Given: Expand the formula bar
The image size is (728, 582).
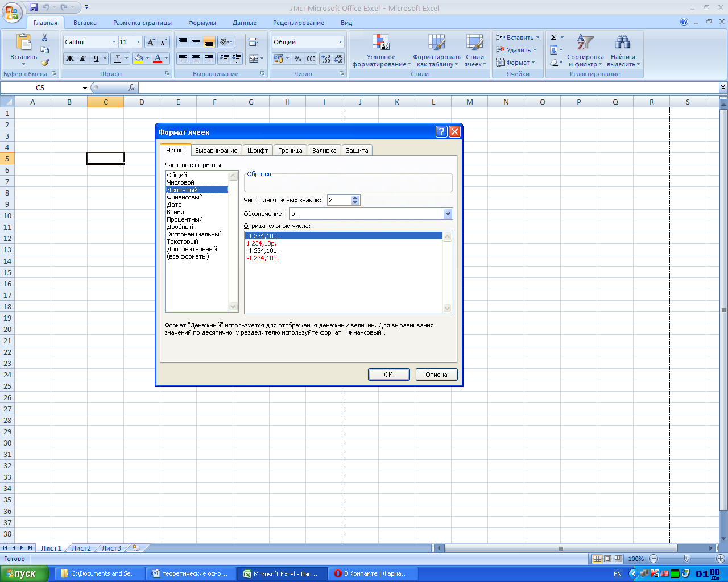Looking at the screenshot, I should click(x=723, y=88).
